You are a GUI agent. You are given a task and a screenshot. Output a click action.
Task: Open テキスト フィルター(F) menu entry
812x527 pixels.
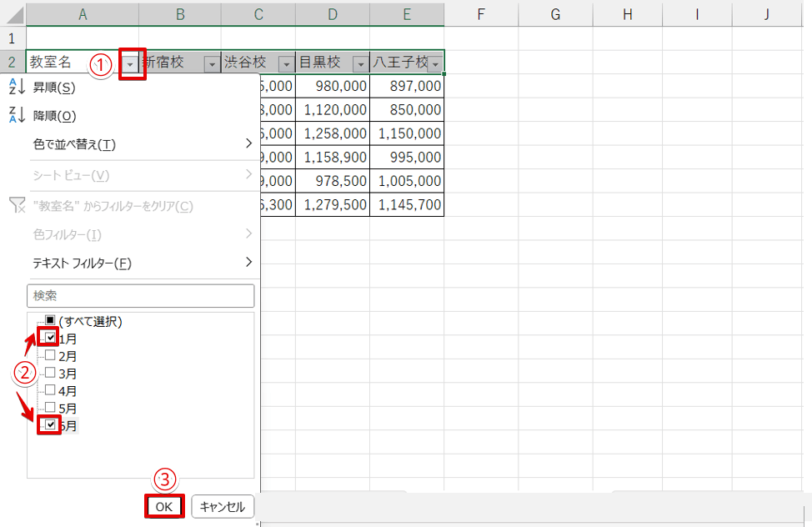pyautogui.click(x=82, y=263)
